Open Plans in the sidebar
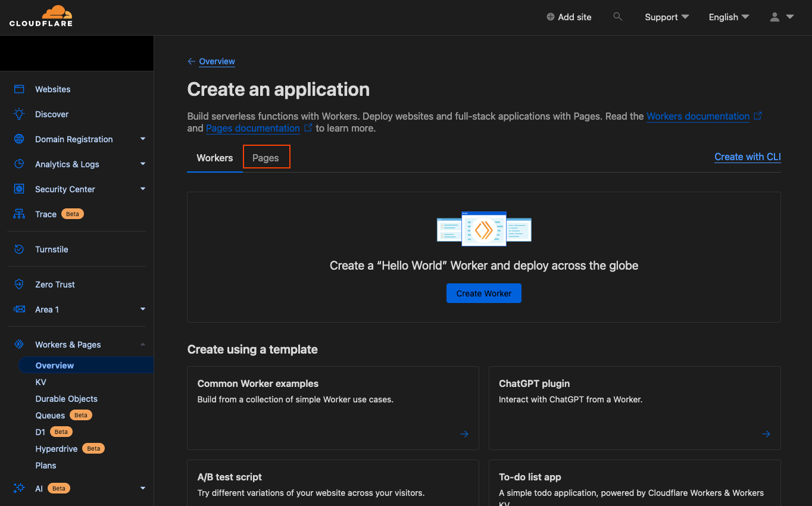 [x=46, y=466]
